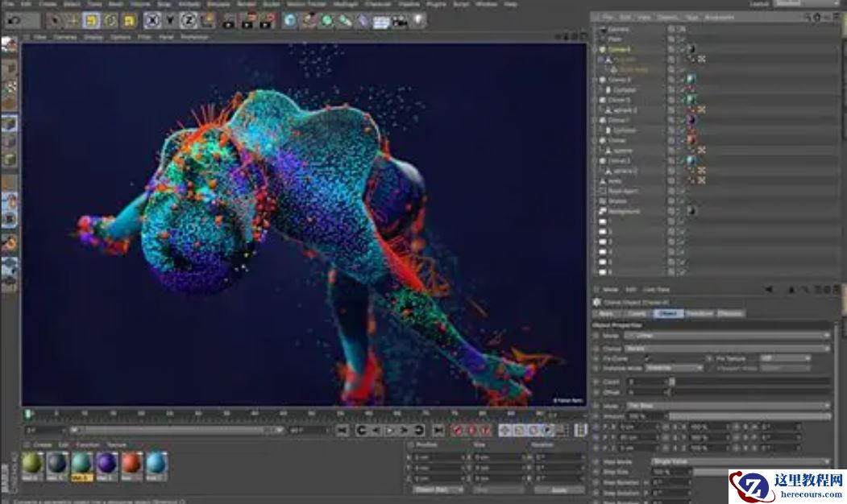This screenshot has width=847, height=504.
Task: Open the Fix Texture dropdown
Action: click(x=784, y=357)
